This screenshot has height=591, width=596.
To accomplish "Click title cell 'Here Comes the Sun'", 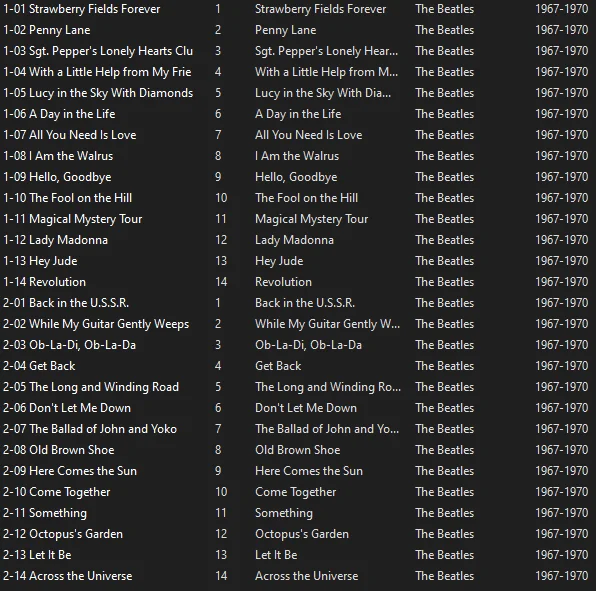I will (309, 471).
